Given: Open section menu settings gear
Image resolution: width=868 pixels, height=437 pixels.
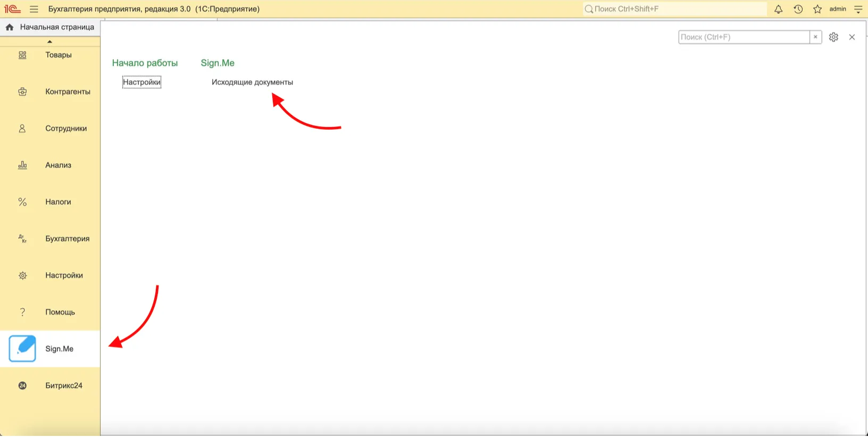Looking at the screenshot, I should pyautogui.click(x=833, y=37).
